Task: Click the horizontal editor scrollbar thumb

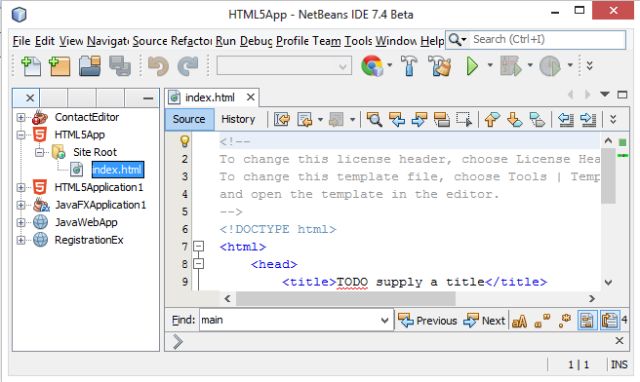Action: pos(345,299)
